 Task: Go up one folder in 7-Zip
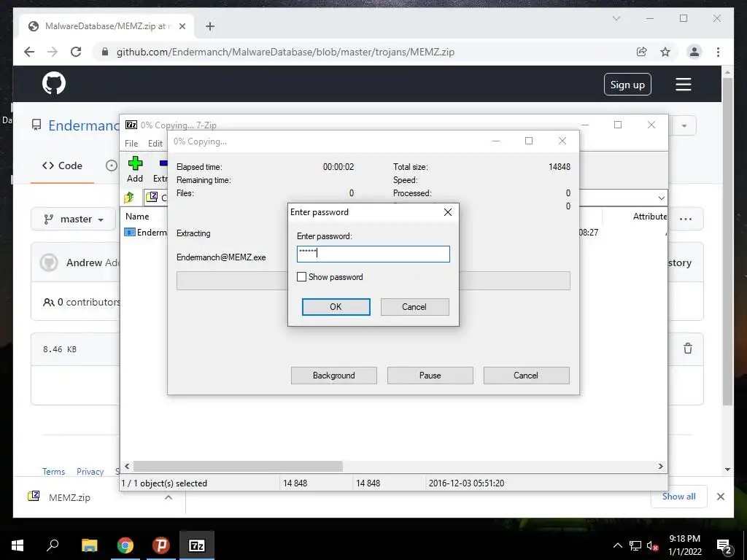129,197
